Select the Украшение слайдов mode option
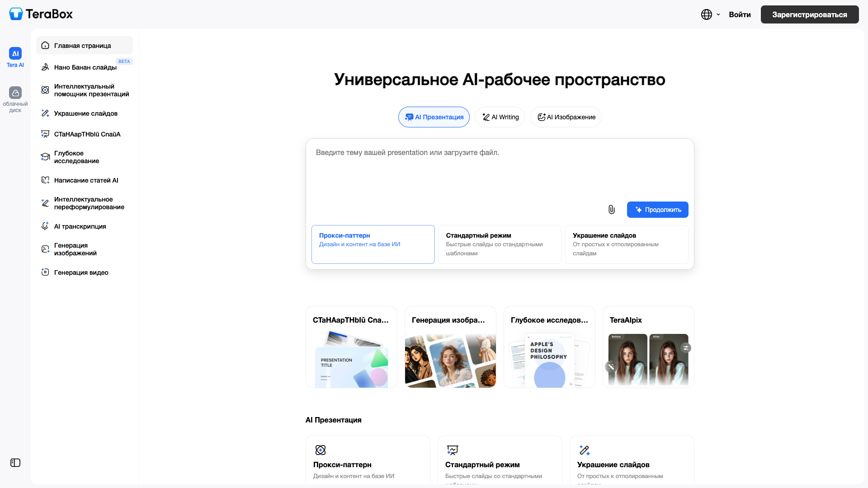 (x=627, y=244)
